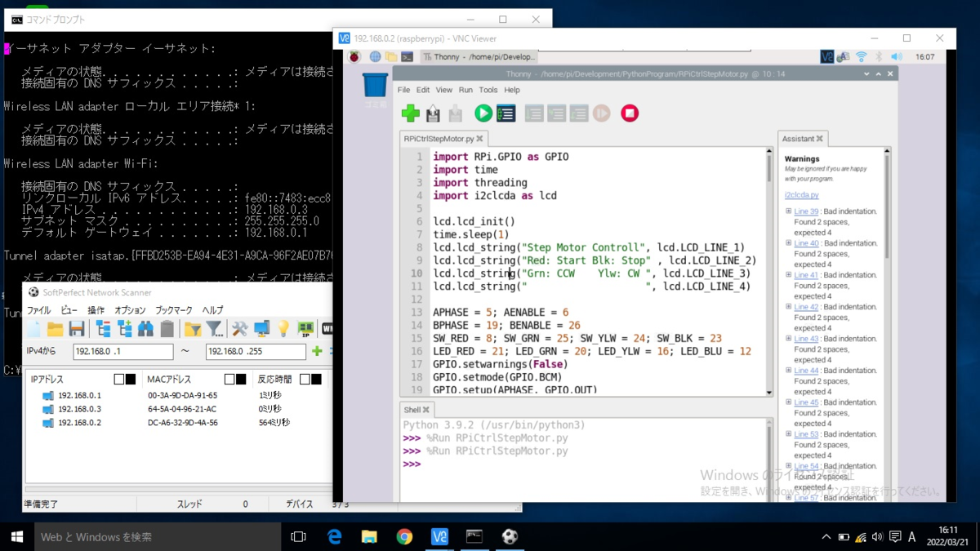Click Network Scanner new document icon
The image size is (980, 551).
(33, 329)
